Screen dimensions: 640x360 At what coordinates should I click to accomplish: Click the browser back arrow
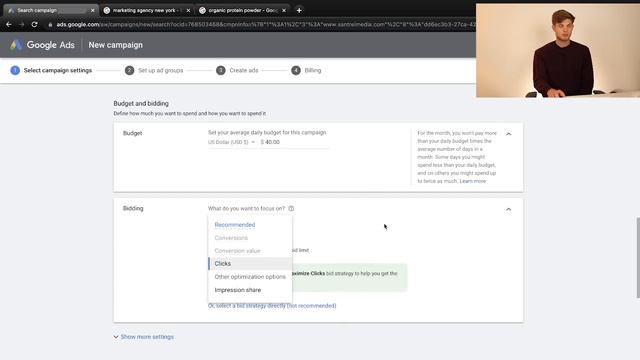pyautogui.click(x=9, y=24)
